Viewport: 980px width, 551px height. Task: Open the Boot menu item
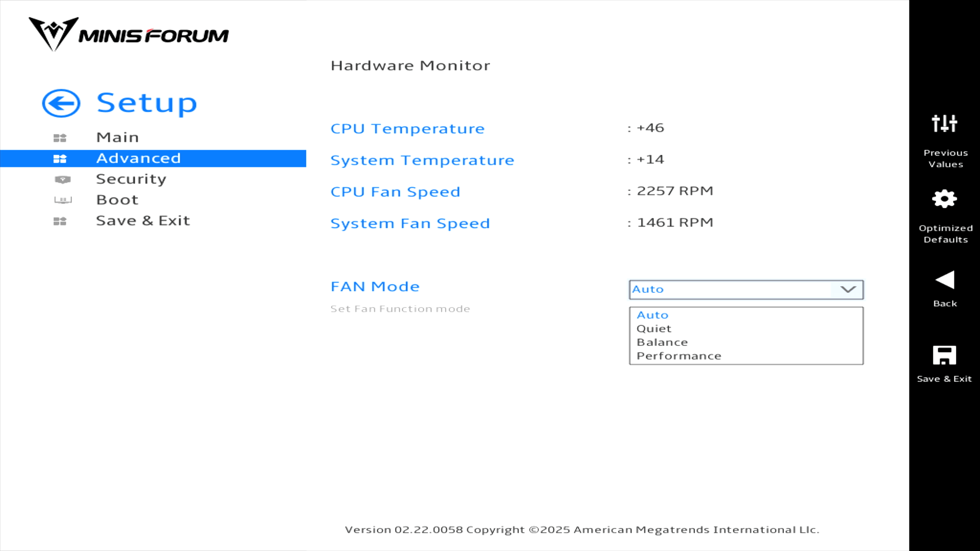pos(117,200)
